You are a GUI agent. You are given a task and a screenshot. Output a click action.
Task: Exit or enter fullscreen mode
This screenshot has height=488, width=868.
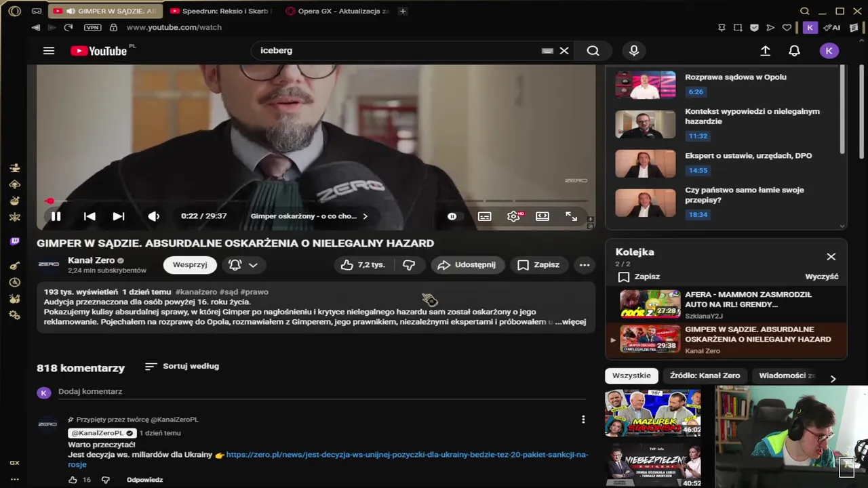(572, 216)
